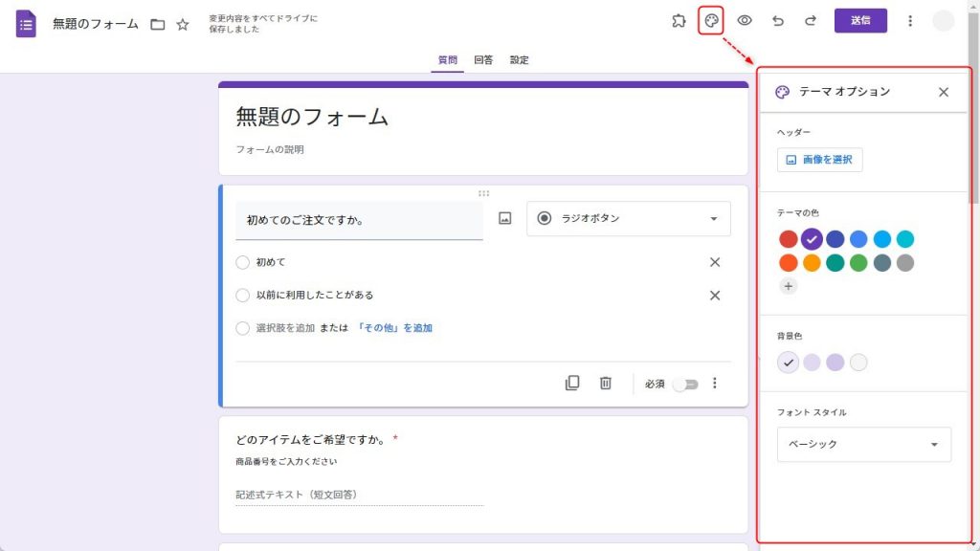Viewport: 980px width, 551px height.
Task: Pick the deep orange theme color
Action: pyautogui.click(x=789, y=263)
